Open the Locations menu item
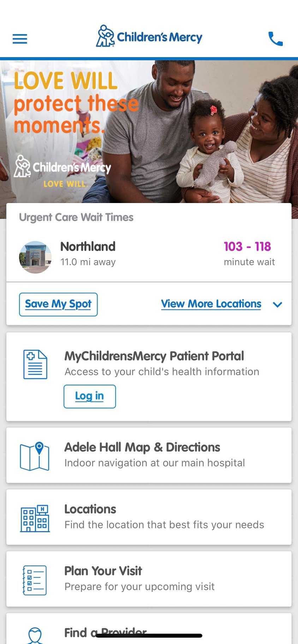Image resolution: width=298 pixels, height=644 pixels. pos(90,509)
